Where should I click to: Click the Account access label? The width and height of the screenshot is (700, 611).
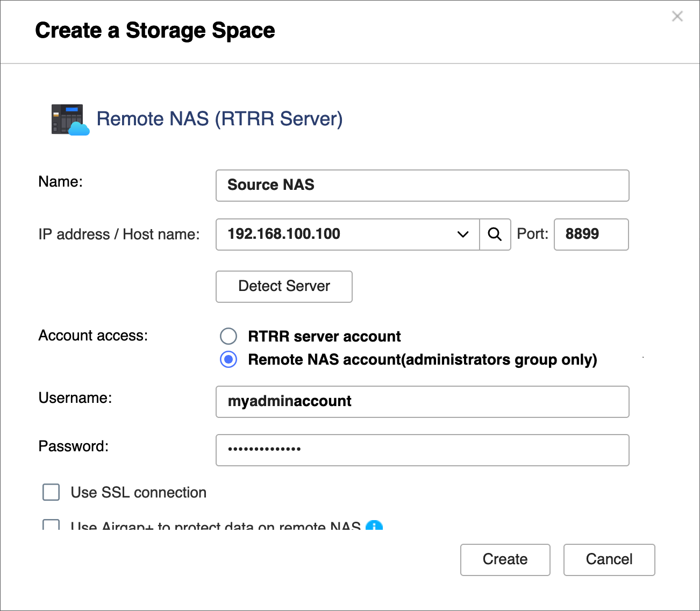click(93, 336)
